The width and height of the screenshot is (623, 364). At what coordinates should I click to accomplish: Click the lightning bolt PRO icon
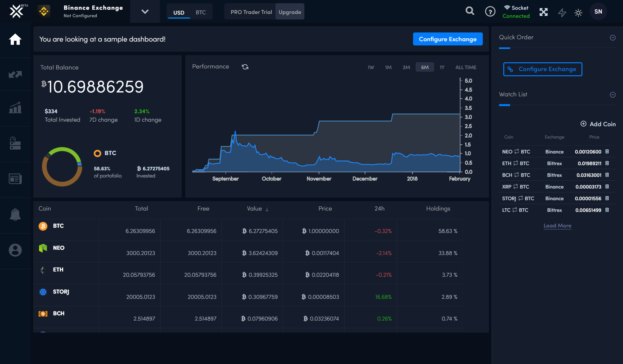[x=561, y=12]
